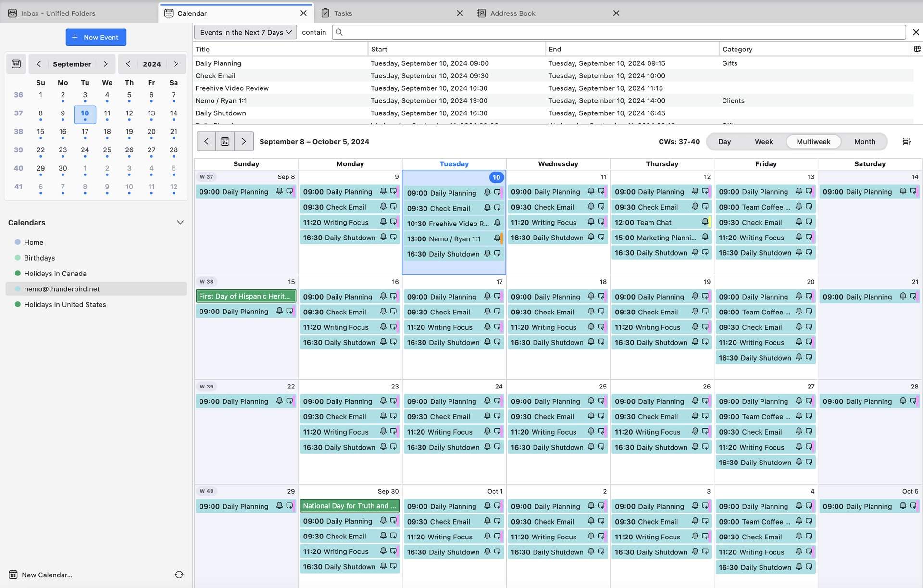The height and width of the screenshot is (588, 923).
Task: Jump to today in the calendar view
Action: coord(225,141)
